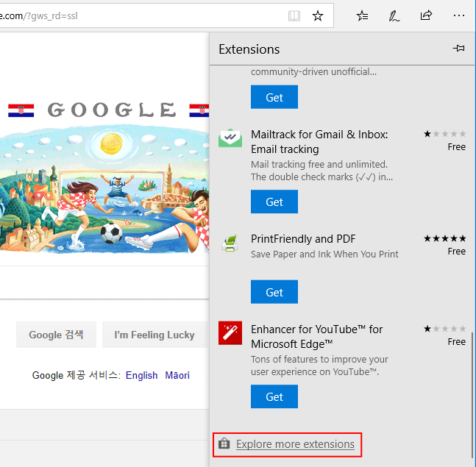
Task: Click the 'community-driven unofficial...' text
Action: click(313, 72)
